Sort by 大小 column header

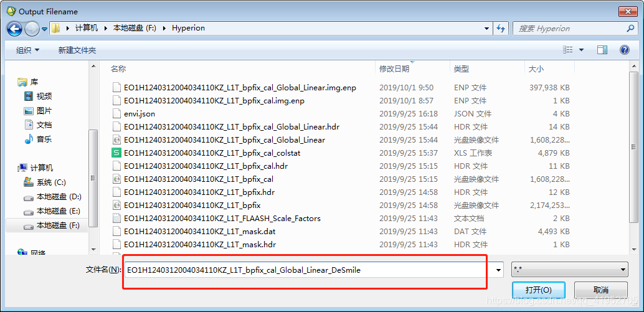(x=536, y=69)
